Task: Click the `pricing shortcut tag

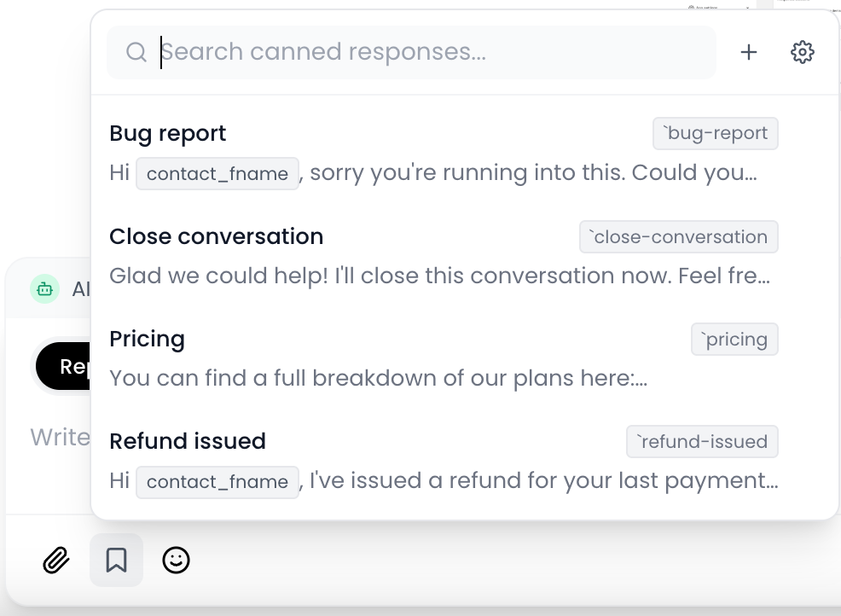Action: tap(734, 339)
